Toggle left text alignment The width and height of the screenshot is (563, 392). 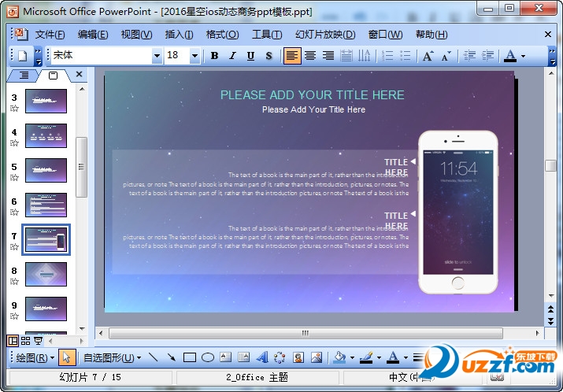[x=292, y=56]
